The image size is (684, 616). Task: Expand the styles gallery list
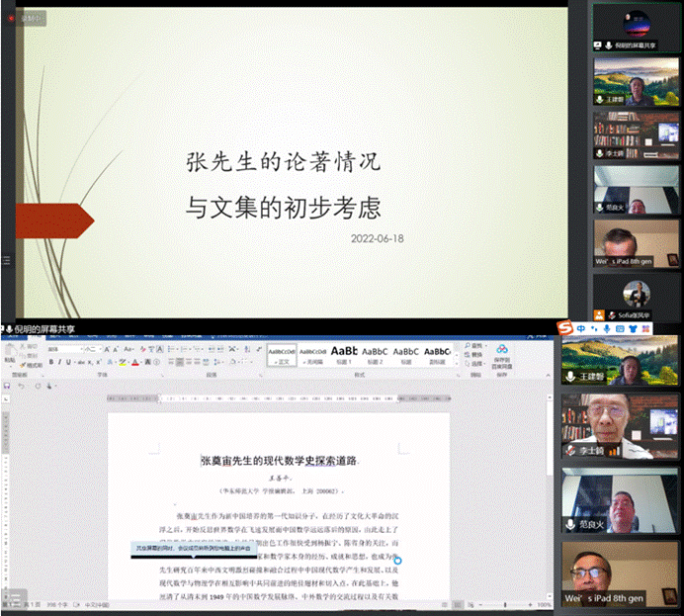(456, 362)
